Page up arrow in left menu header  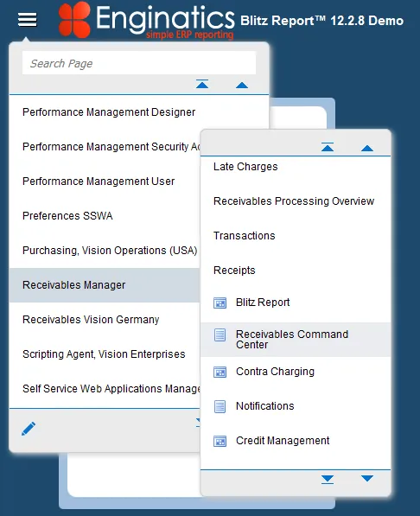pyautogui.click(x=242, y=86)
